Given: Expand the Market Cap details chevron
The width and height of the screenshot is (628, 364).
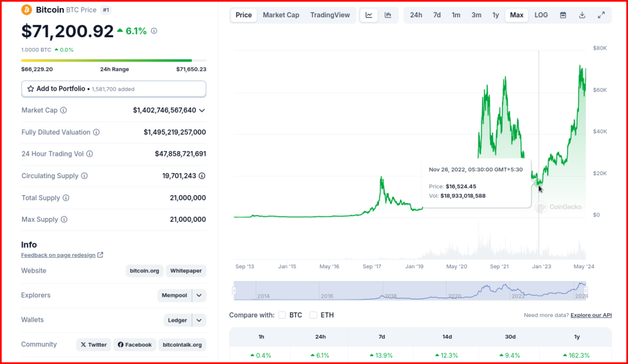Looking at the screenshot, I should pyautogui.click(x=202, y=111).
